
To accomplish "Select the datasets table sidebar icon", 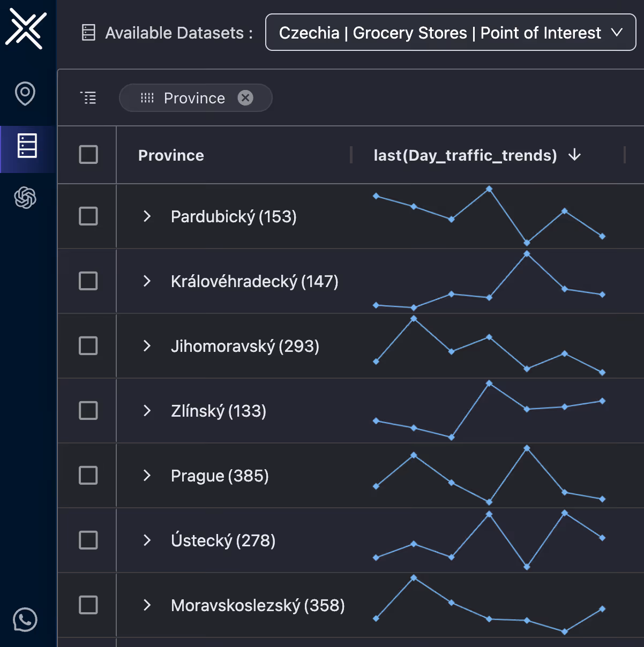I will click(x=27, y=146).
